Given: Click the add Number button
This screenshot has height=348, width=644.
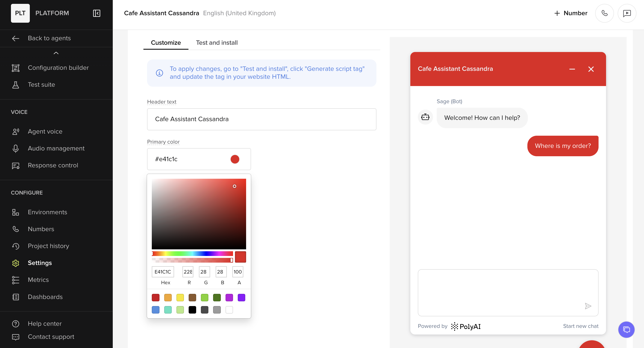Looking at the screenshot, I should 571,13.
